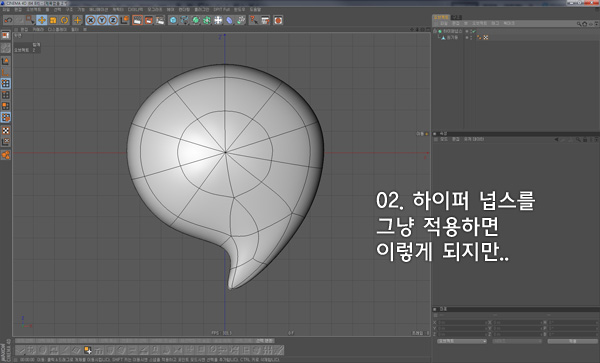600x363 pixels.
Task: Click the highlighted tool in the bottom toolbar
Action: (x=88, y=350)
